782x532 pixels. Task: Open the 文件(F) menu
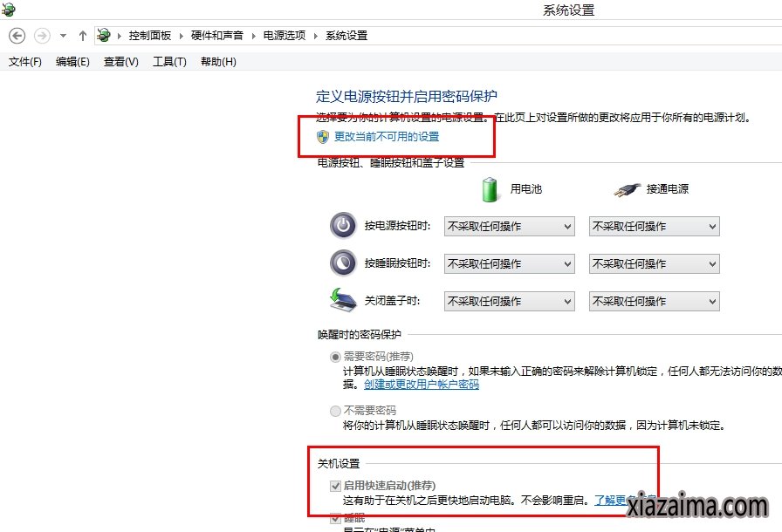pyautogui.click(x=25, y=62)
